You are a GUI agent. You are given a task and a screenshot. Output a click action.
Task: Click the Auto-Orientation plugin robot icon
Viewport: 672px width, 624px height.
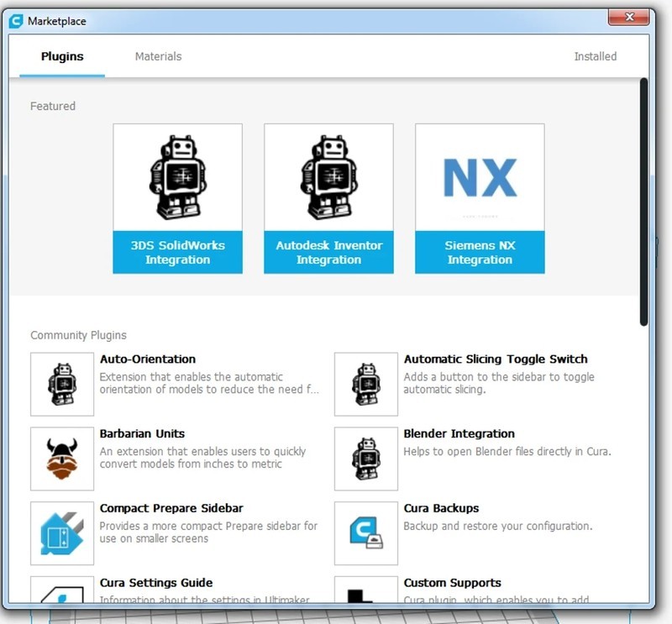click(62, 384)
